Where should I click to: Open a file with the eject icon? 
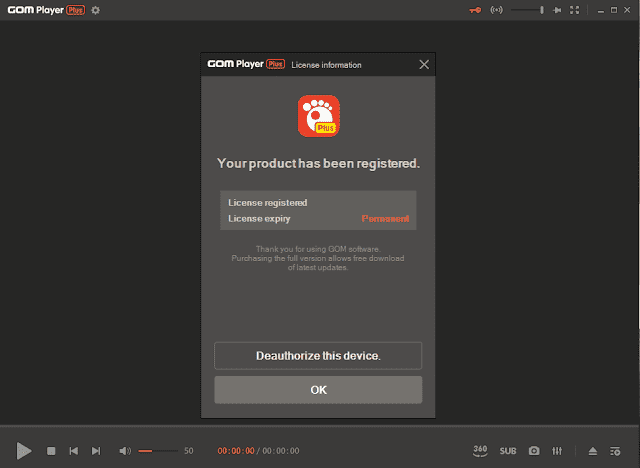pyautogui.click(x=593, y=451)
